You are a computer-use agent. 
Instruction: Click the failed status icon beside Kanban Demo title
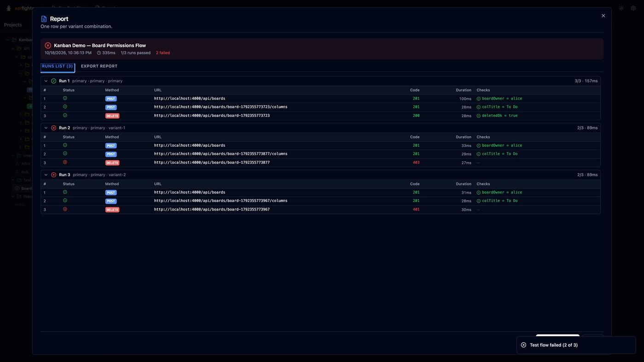(x=48, y=46)
